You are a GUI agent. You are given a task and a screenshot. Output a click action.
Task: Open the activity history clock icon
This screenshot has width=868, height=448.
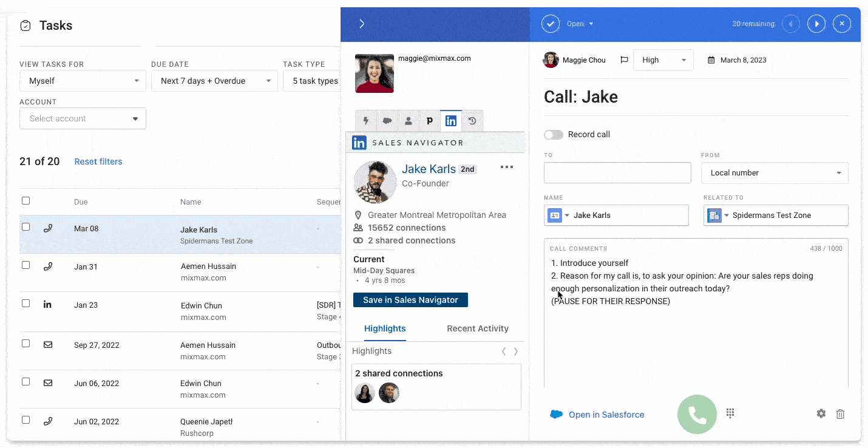472,121
